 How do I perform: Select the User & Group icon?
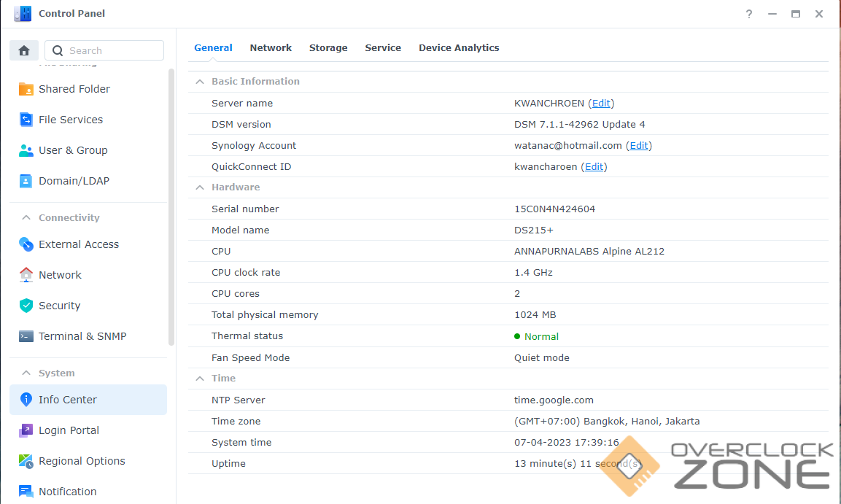coord(26,150)
